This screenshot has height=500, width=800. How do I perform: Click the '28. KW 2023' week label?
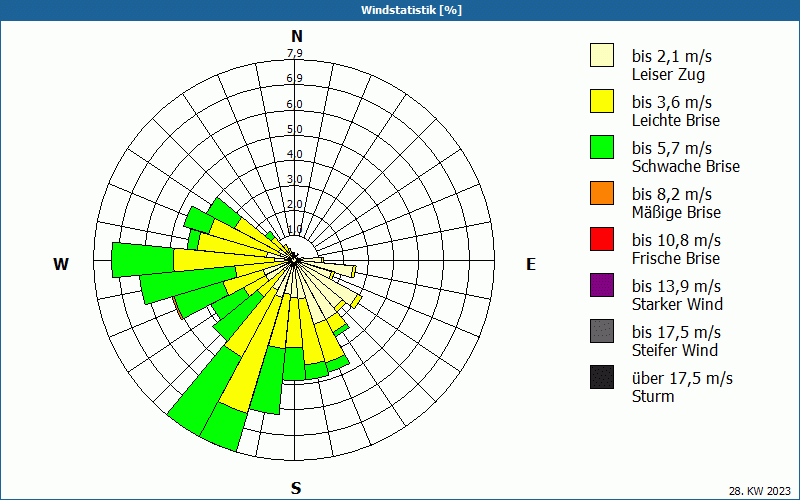click(x=760, y=490)
